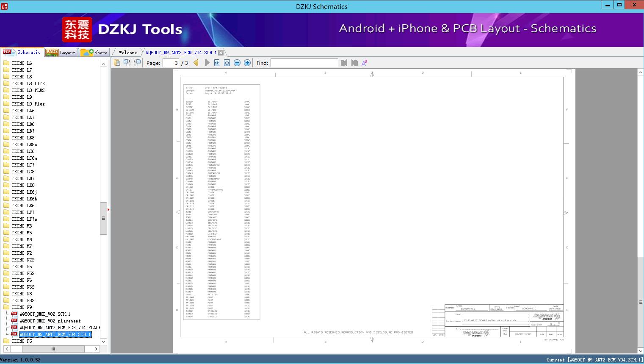This screenshot has width=644, height=364.
Task: Click the Find text field
Action: 304,63
